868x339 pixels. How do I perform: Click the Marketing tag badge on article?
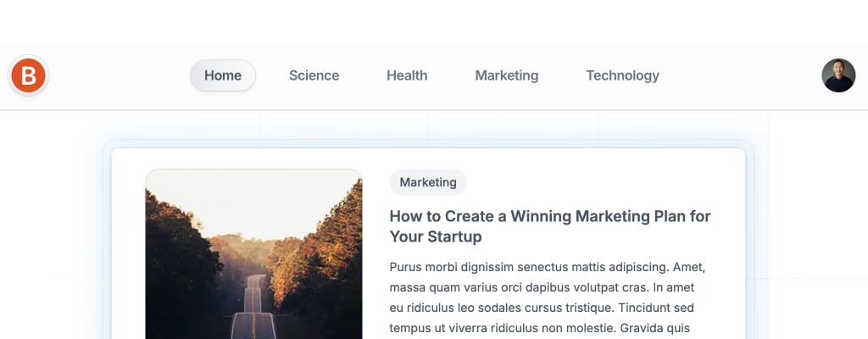(x=428, y=182)
